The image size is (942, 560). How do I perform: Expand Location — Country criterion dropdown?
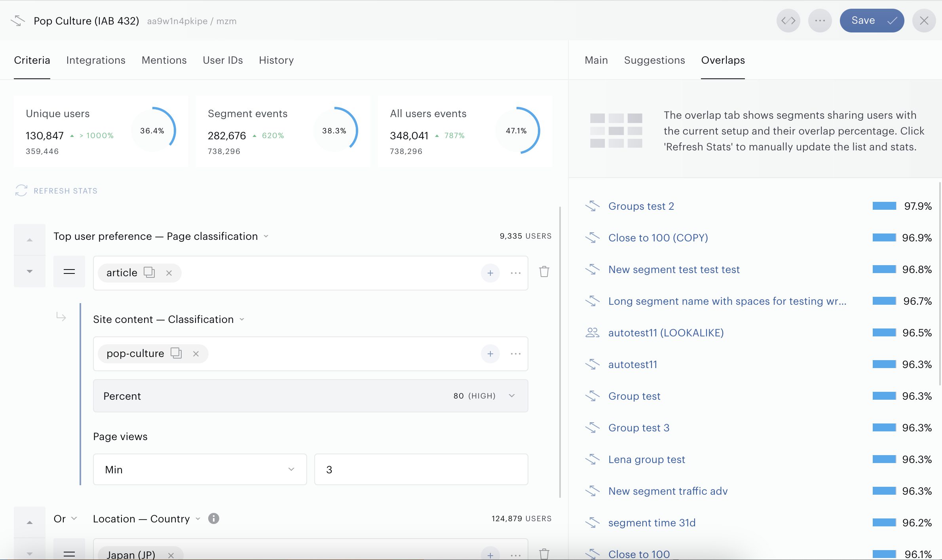click(x=198, y=519)
